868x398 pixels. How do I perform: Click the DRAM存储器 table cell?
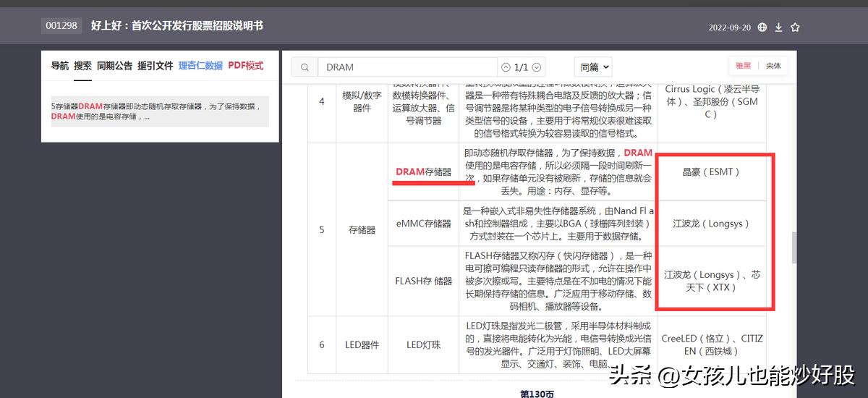coord(423,172)
